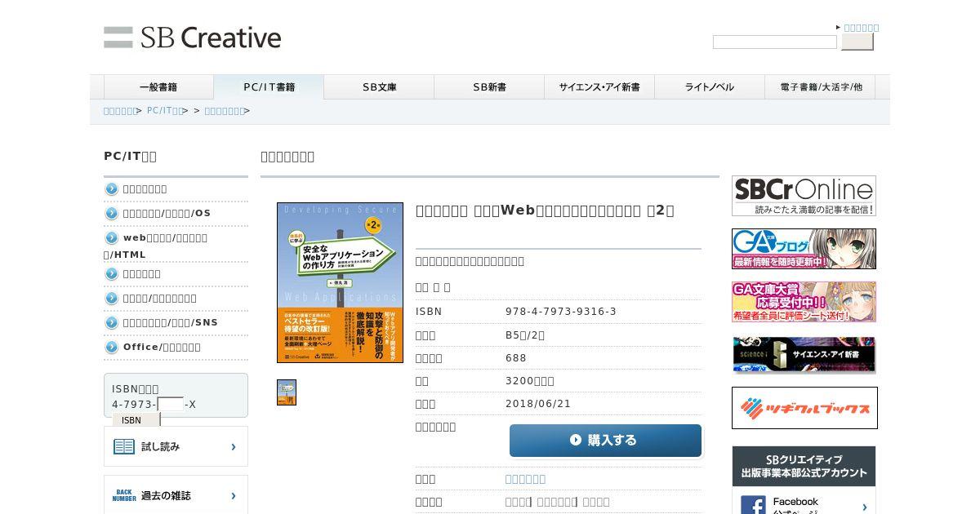Open the 電子書籍/大活字/他 tab
The height and width of the screenshot is (514, 980).
[x=820, y=87]
